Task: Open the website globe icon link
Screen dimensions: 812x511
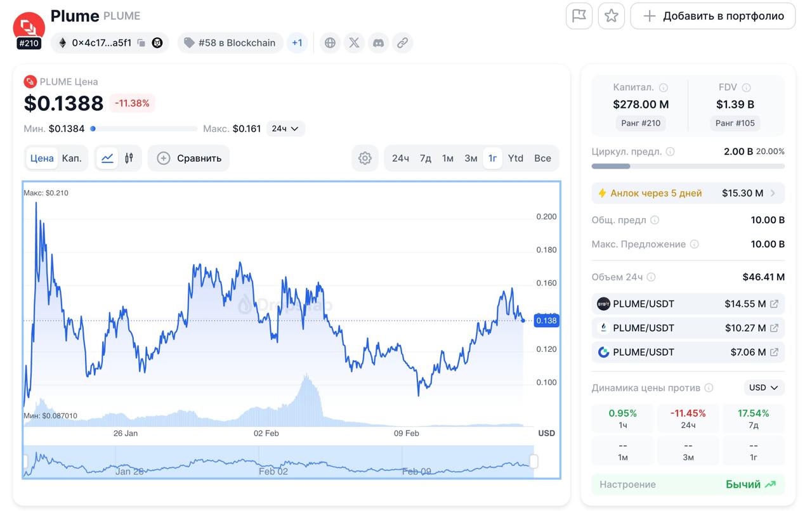Action: (330, 43)
